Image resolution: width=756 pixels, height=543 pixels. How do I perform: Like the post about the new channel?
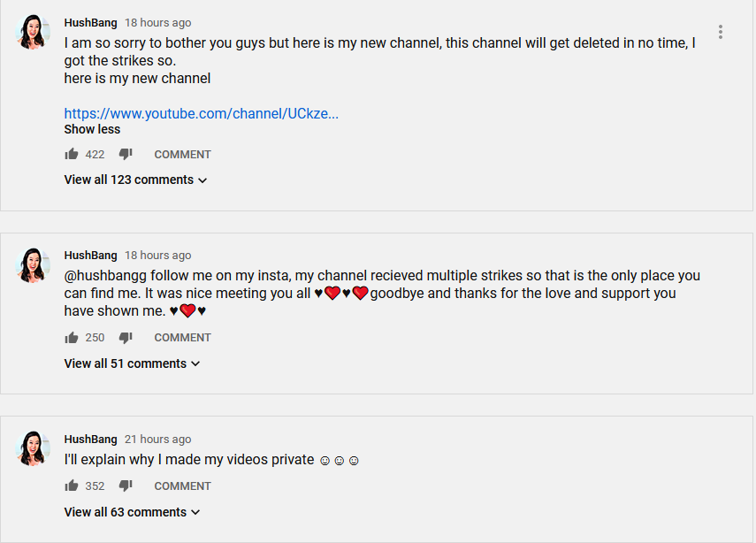click(72, 154)
